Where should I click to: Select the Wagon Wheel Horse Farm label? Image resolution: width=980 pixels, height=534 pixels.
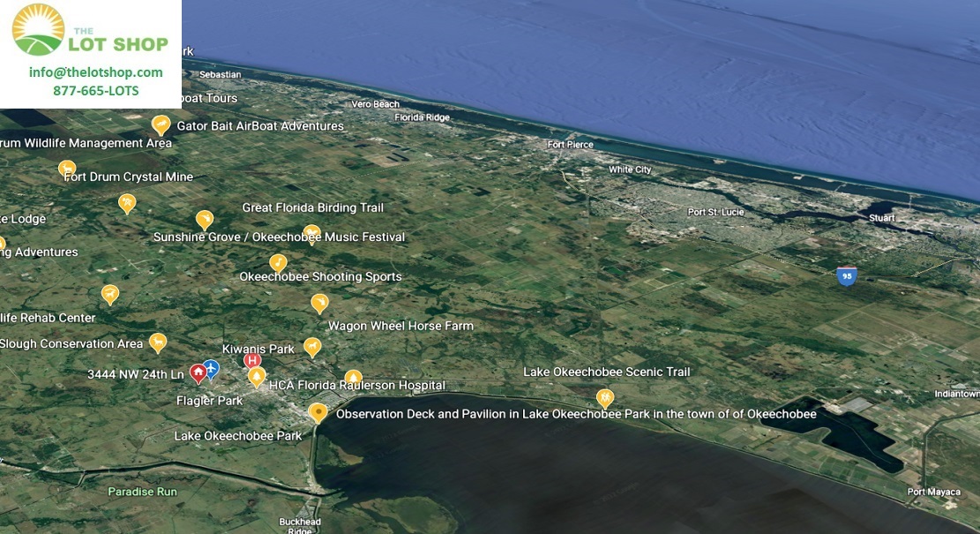pos(400,326)
